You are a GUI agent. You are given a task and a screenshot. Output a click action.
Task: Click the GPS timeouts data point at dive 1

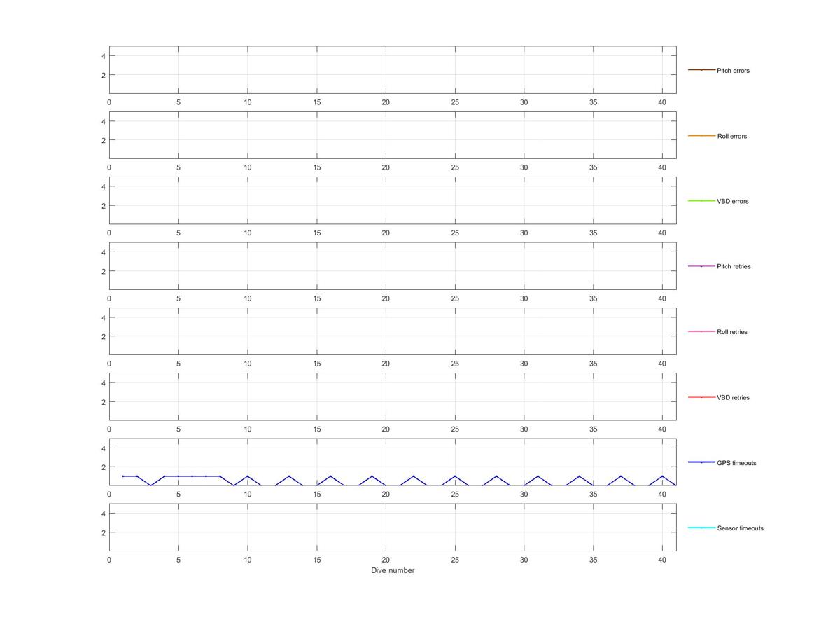point(123,476)
